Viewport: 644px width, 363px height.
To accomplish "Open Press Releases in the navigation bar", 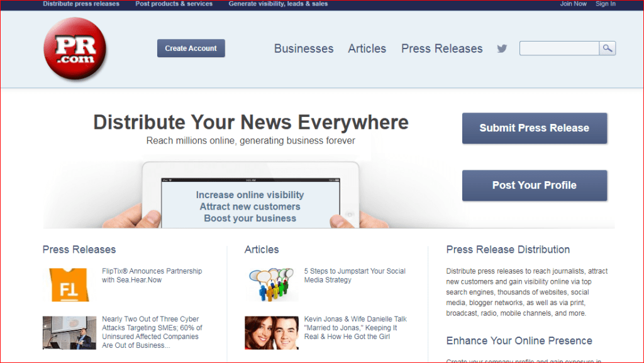I will tap(442, 48).
